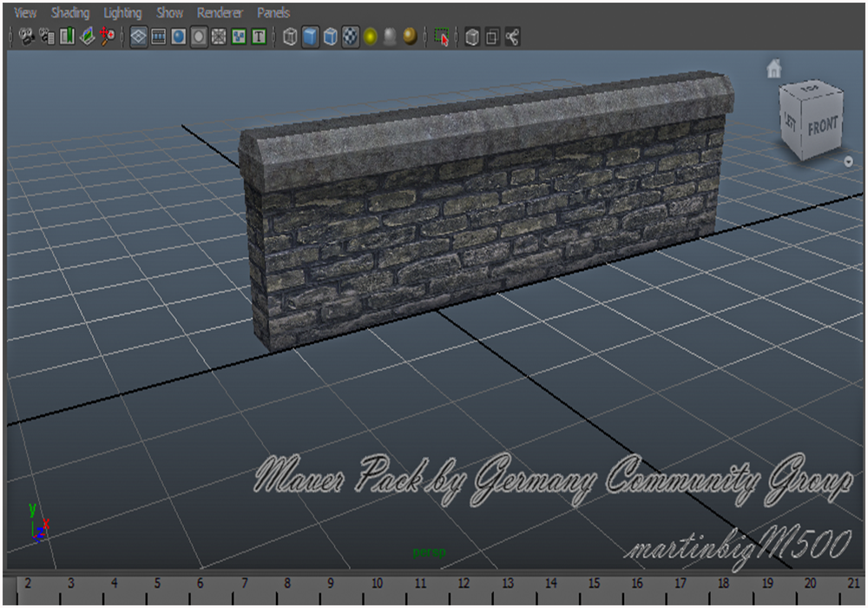Toggle the Textured checkered sphere icon
Image resolution: width=868 pixels, height=608 pixels.
[x=351, y=37]
